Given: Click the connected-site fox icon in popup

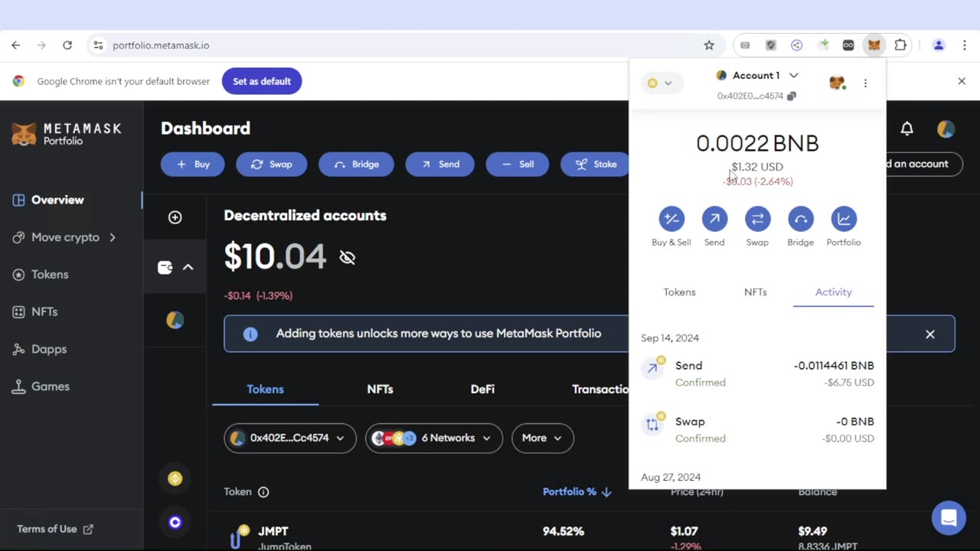Looking at the screenshot, I should click(838, 83).
